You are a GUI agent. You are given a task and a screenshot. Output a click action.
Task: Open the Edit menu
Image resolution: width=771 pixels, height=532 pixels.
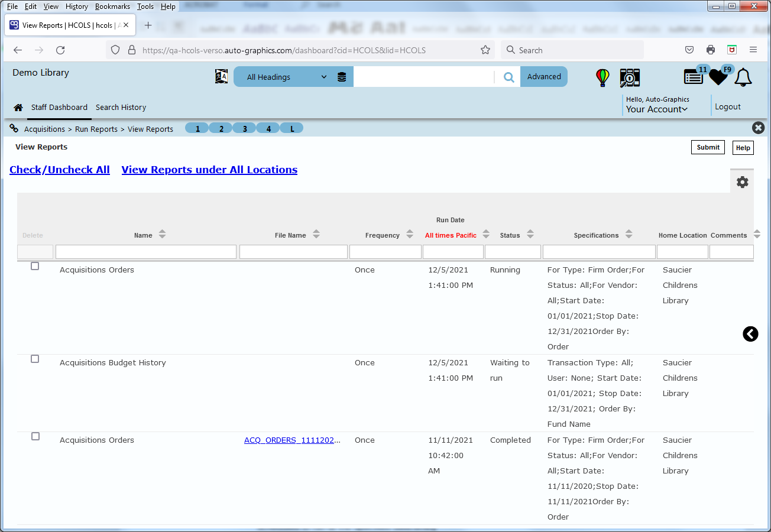[31, 7]
